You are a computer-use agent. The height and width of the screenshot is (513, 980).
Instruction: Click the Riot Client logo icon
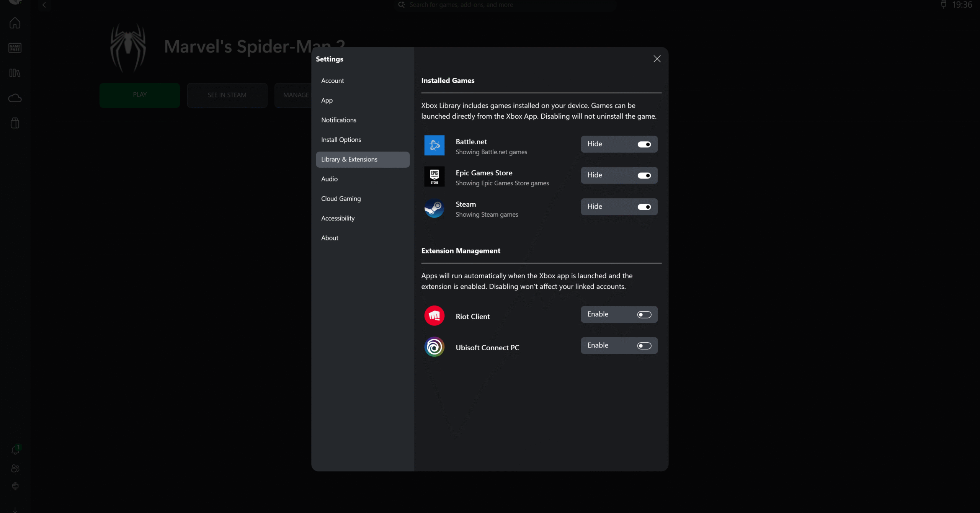tap(434, 315)
